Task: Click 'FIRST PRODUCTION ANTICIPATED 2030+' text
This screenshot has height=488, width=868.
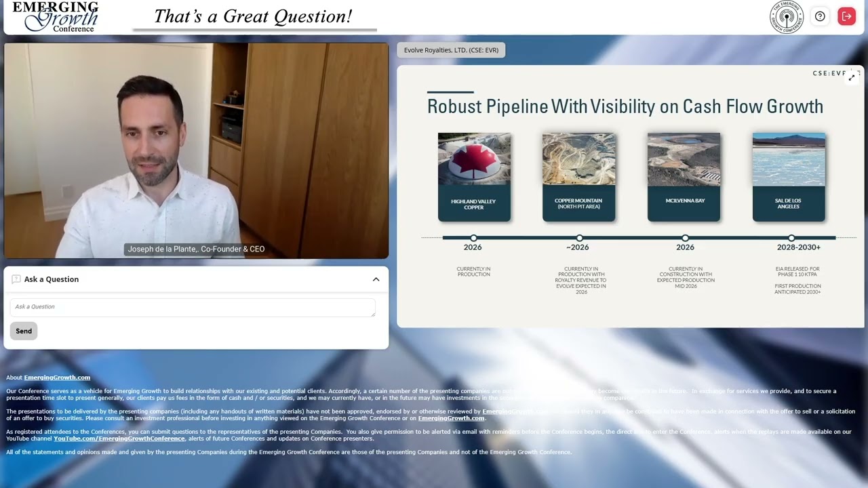Action: point(797,289)
